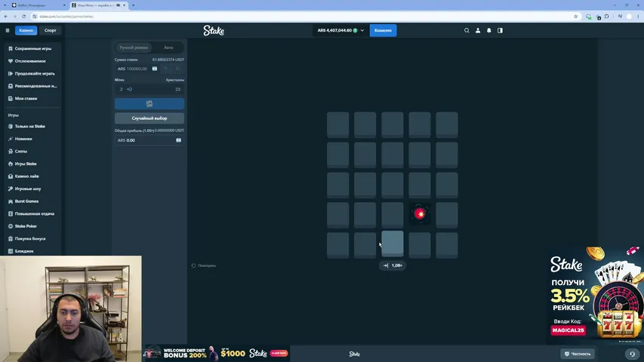Click the Stake logo in header
The height and width of the screenshot is (362, 644).
tap(214, 30)
